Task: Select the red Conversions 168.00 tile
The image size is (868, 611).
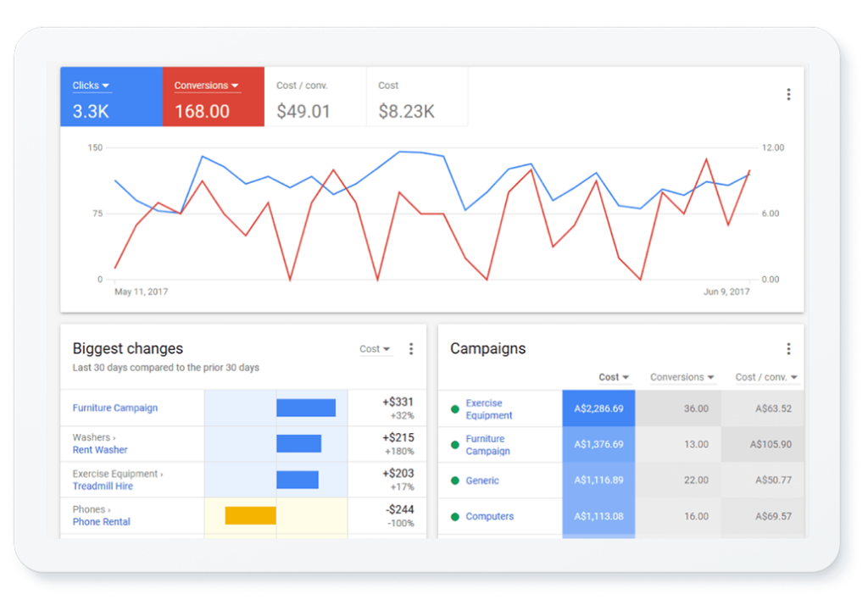Action: [x=213, y=97]
